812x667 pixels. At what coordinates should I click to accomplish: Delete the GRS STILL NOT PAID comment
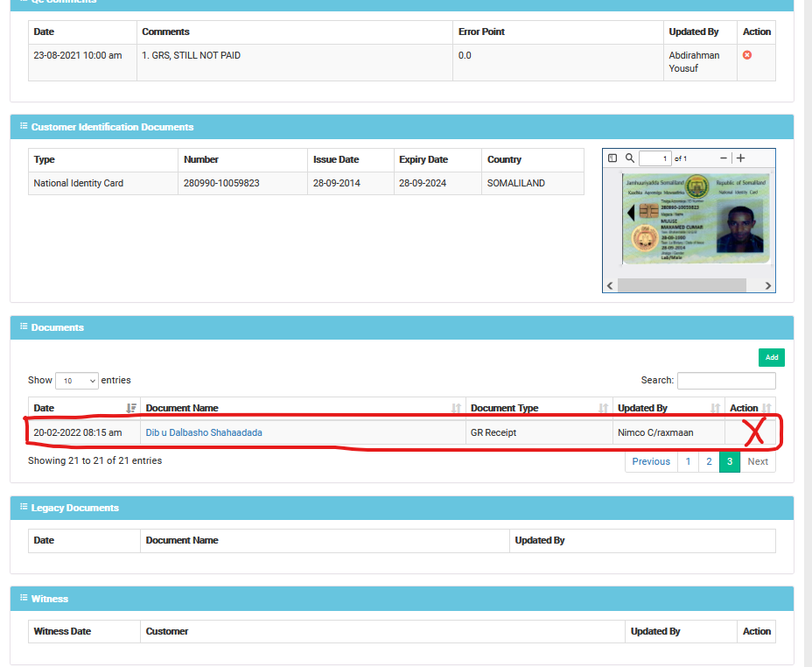[x=746, y=55]
